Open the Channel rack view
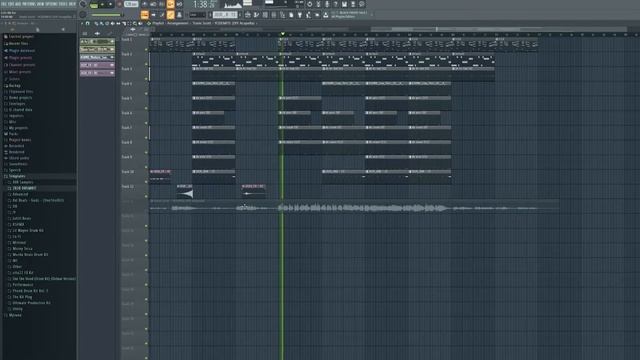The width and height of the screenshot is (640, 360). (265, 15)
